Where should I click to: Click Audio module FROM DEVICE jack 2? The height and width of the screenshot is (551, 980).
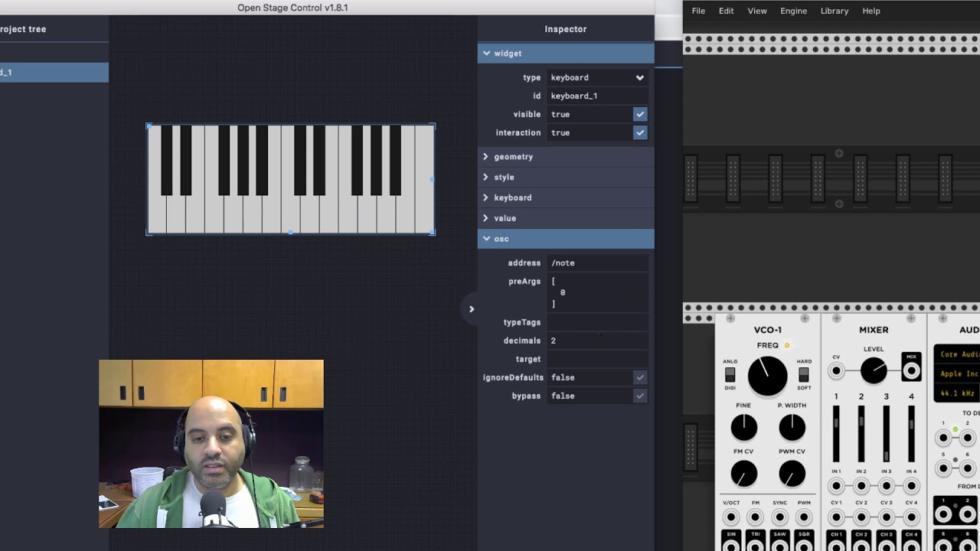967,514
